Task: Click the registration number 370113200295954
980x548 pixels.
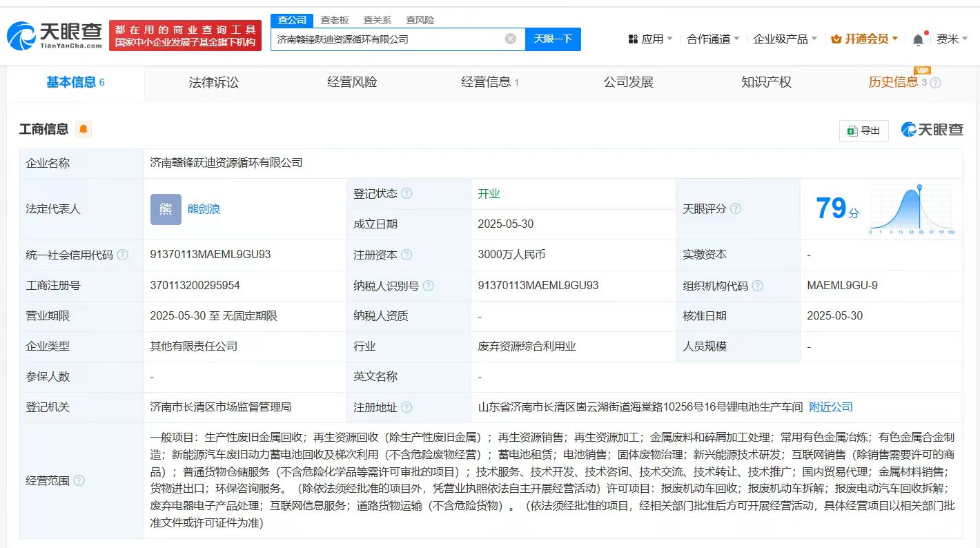Action: point(195,286)
